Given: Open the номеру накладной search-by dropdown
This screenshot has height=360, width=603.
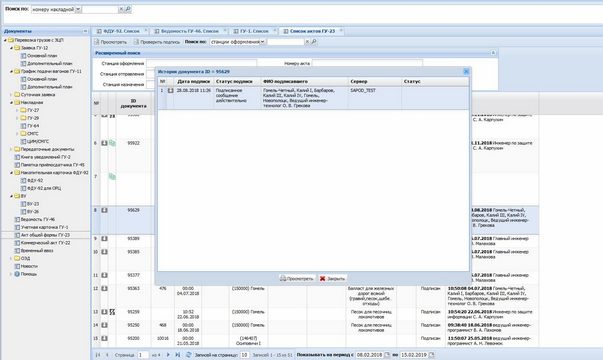Looking at the screenshot, I should (x=78, y=9).
